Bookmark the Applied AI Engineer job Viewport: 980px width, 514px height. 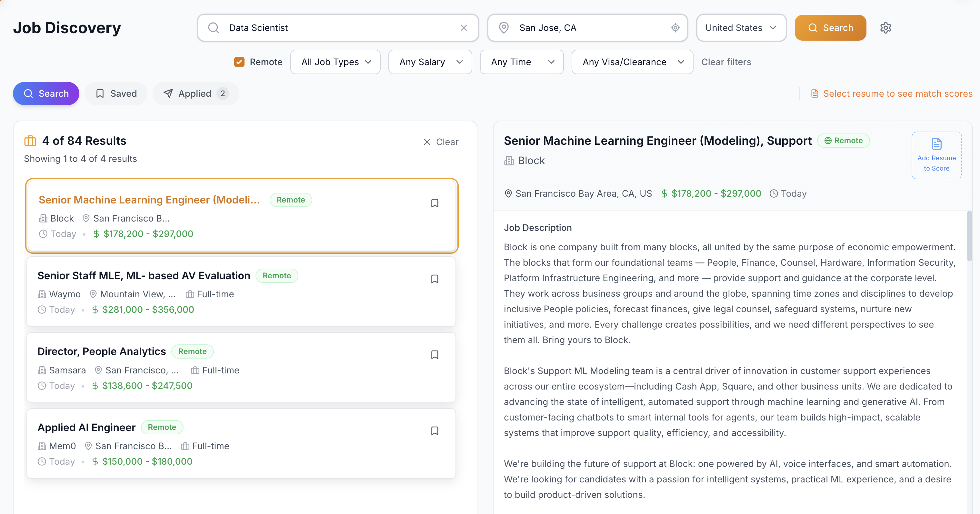click(x=435, y=431)
